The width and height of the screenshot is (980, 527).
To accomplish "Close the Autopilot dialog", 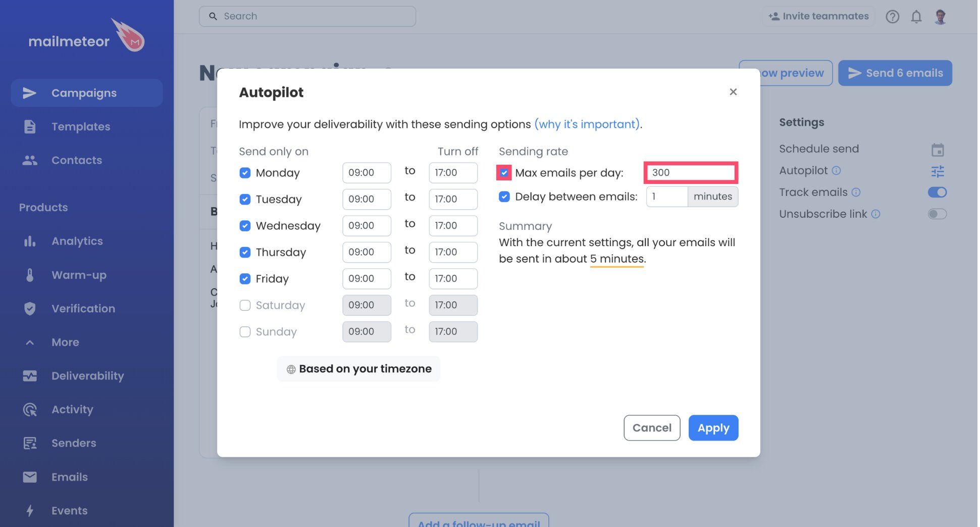I will pos(733,92).
